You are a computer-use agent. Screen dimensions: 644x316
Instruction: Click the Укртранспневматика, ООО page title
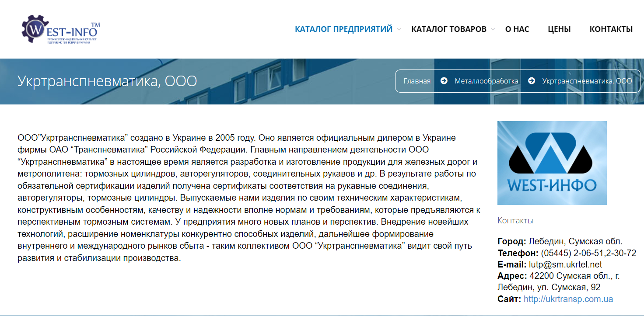click(x=107, y=81)
